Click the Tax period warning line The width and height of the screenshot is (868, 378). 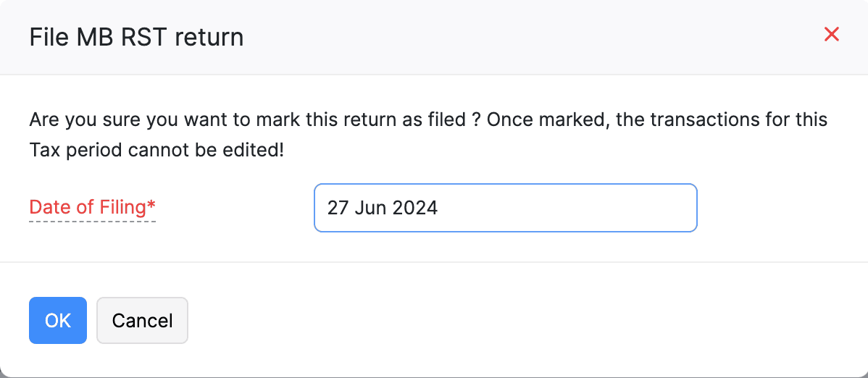click(x=156, y=151)
